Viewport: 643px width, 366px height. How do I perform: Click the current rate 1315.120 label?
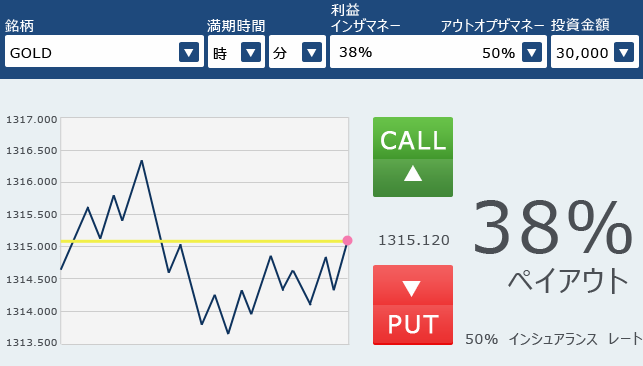(x=414, y=240)
